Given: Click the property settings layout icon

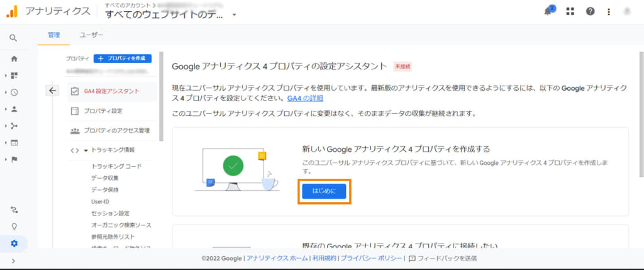Looking at the screenshot, I should click(x=74, y=111).
